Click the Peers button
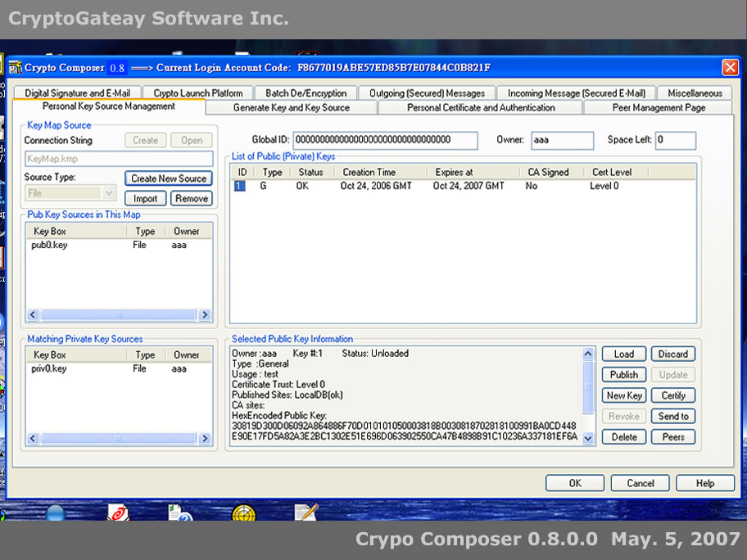 (672, 436)
